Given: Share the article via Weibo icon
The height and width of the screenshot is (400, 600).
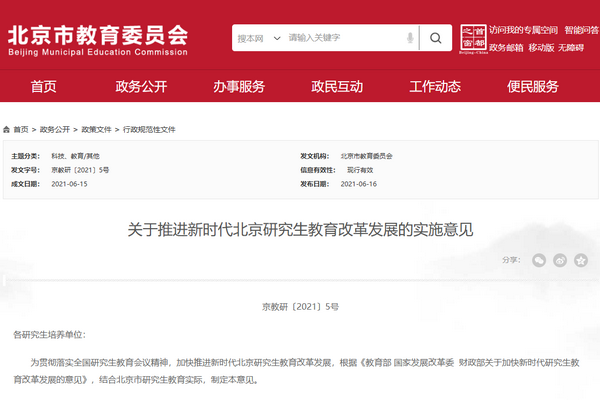Looking at the screenshot, I should [x=560, y=260].
